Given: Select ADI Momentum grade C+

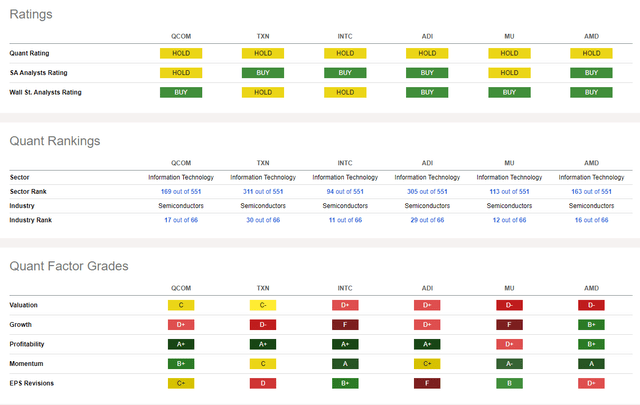Looking at the screenshot, I should point(427,364).
